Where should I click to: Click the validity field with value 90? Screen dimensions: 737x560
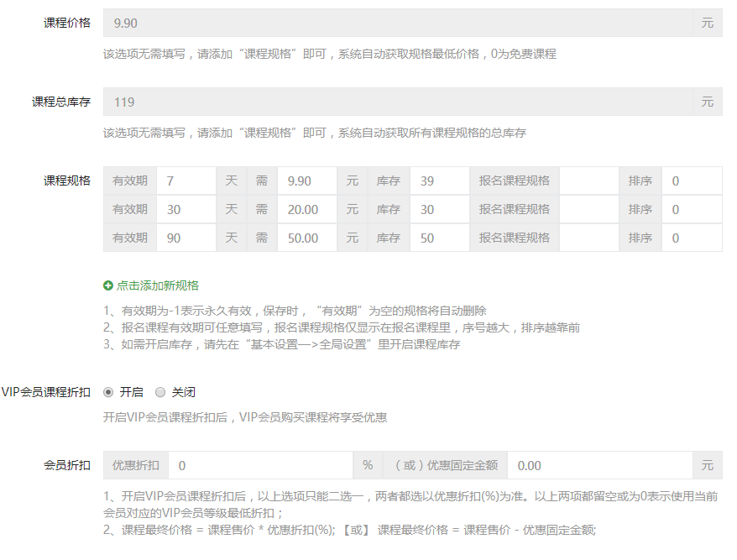point(186,238)
